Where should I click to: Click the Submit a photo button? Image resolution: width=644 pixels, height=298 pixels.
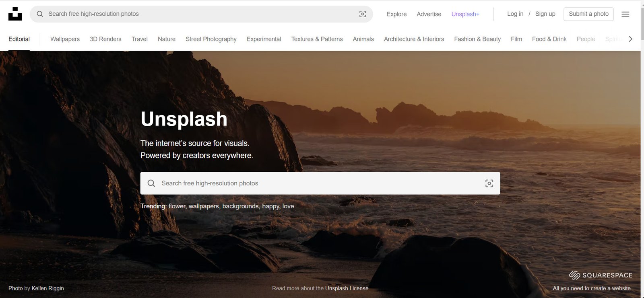(x=588, y=14)
